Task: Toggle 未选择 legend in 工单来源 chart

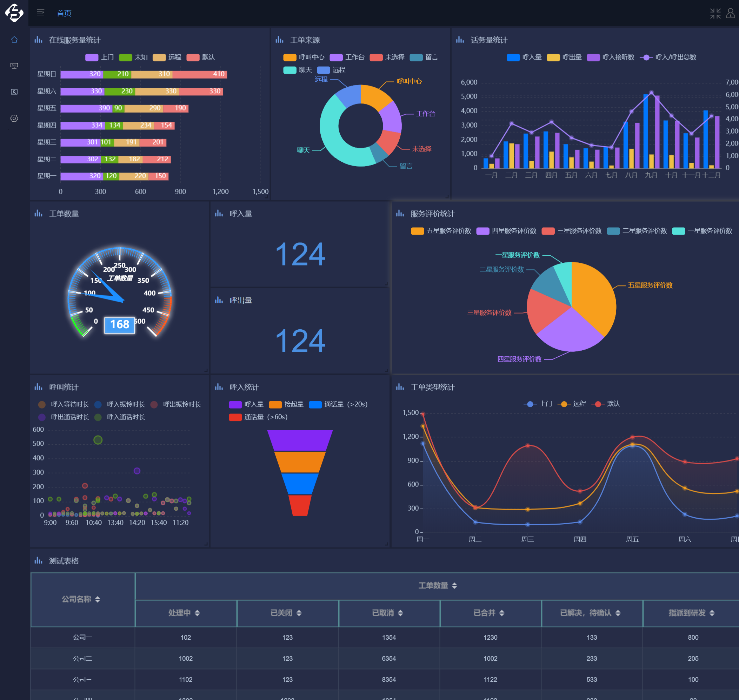Action: pyautogui.click(x=387, y=57)
